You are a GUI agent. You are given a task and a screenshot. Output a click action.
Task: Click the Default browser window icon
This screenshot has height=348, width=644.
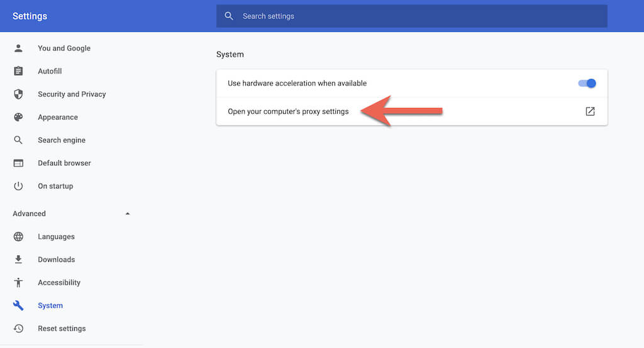(x=18, y=163)
